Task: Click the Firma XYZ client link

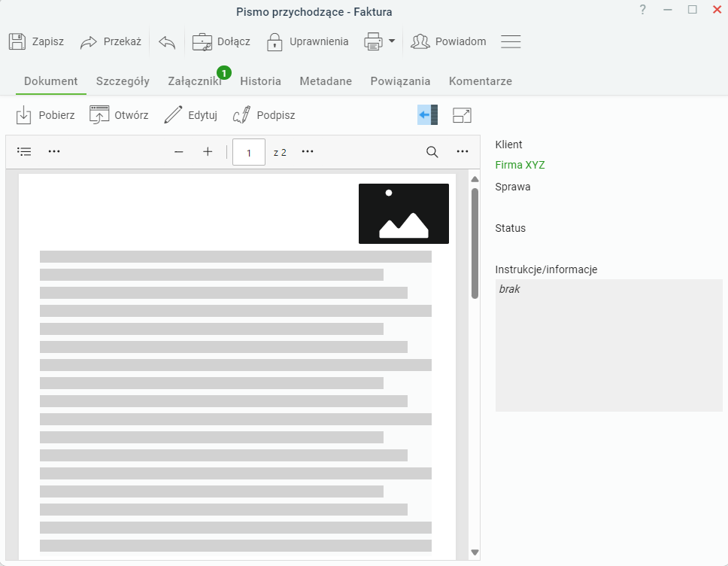Action: coord(520,165)
